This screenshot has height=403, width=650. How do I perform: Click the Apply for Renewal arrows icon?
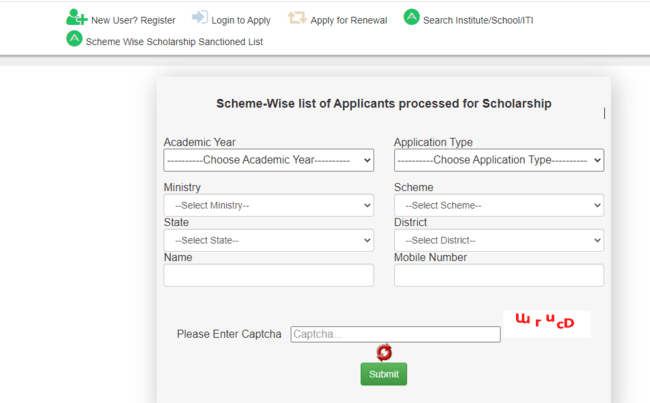click(297, 18)
